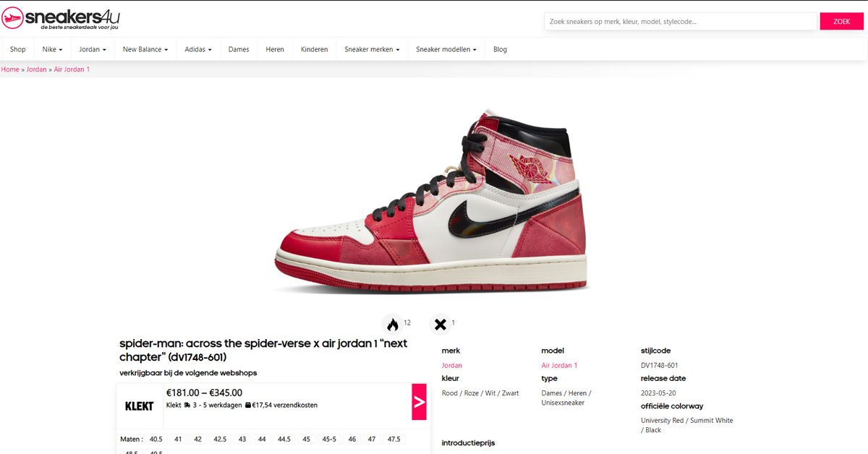Click the Home breadcrumb link
This screenshot has height=454, width=868.
pyautogui.click(x=10, y=69)
